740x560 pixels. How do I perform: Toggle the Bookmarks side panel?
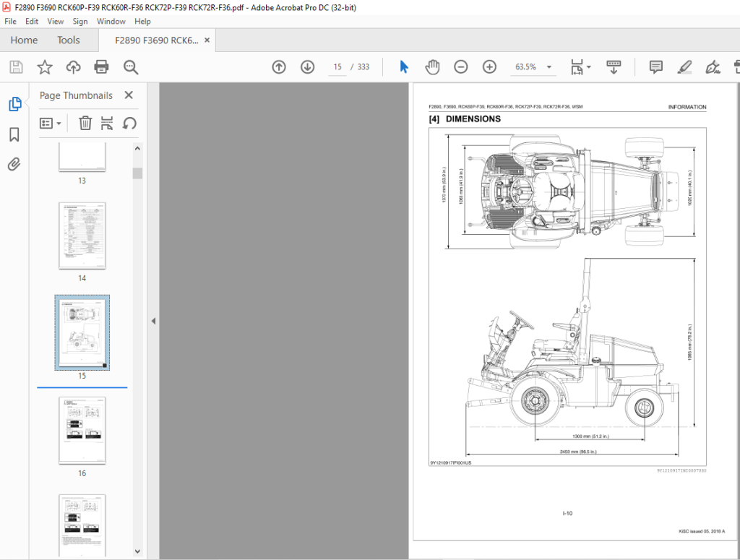click(14, 134)
